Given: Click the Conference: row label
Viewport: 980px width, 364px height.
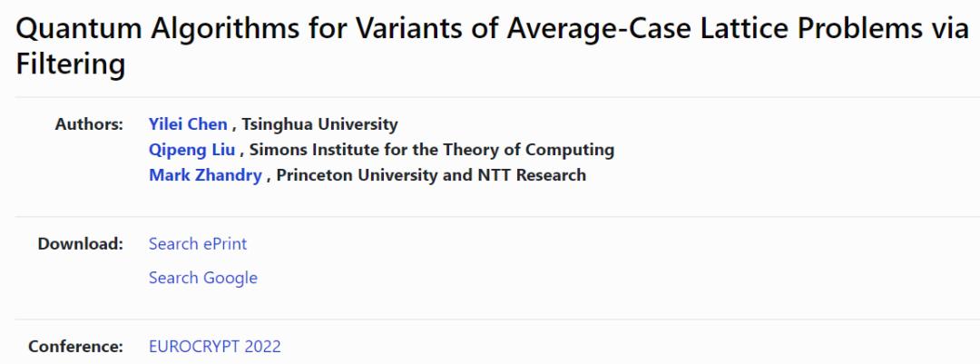Looking at the screenshot, I should tap(75, 346).
